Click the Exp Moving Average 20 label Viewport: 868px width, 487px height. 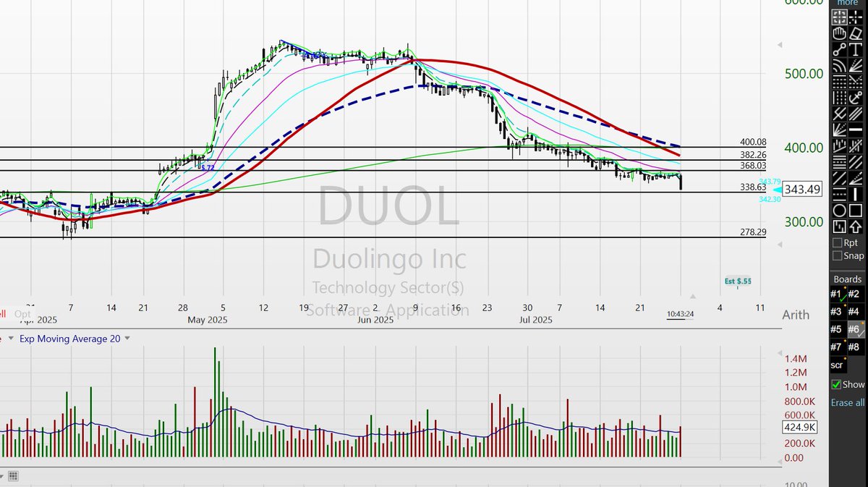tap(69, 338)
